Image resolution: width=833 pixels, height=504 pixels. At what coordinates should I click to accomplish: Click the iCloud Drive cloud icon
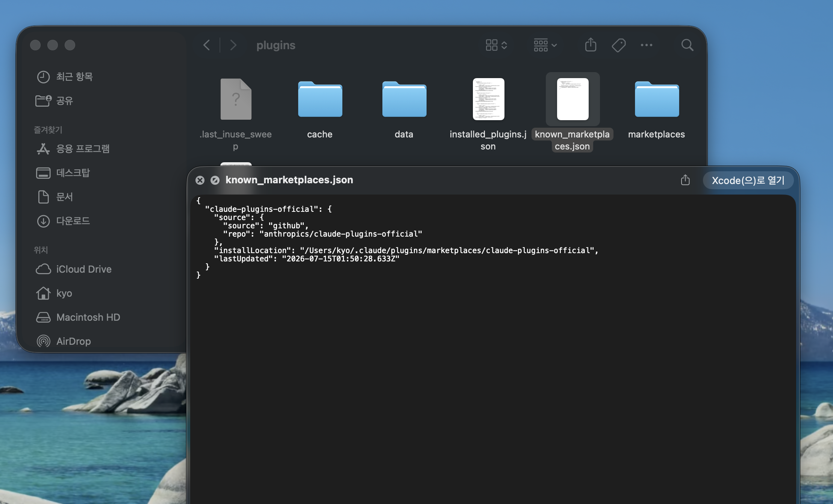(x=44, y=269)
